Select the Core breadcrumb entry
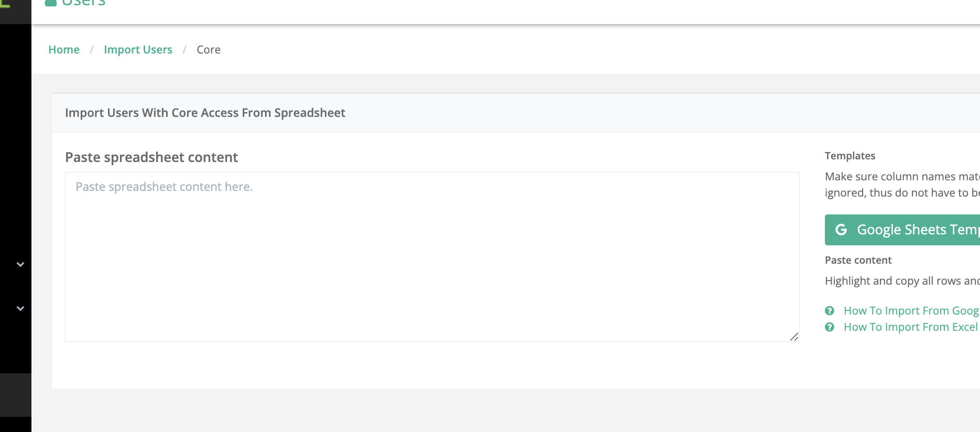980x432 pixels. pyautogui.click(x=208, y=49)
